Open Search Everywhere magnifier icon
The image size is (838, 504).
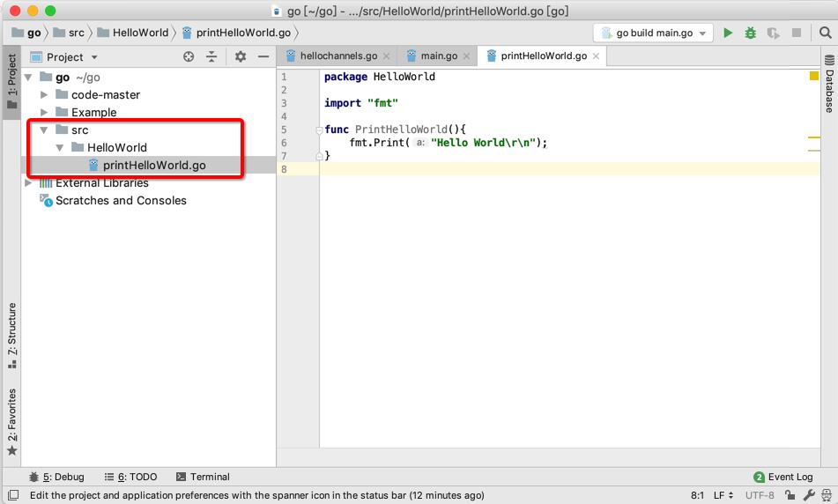[x=825, y=33]
